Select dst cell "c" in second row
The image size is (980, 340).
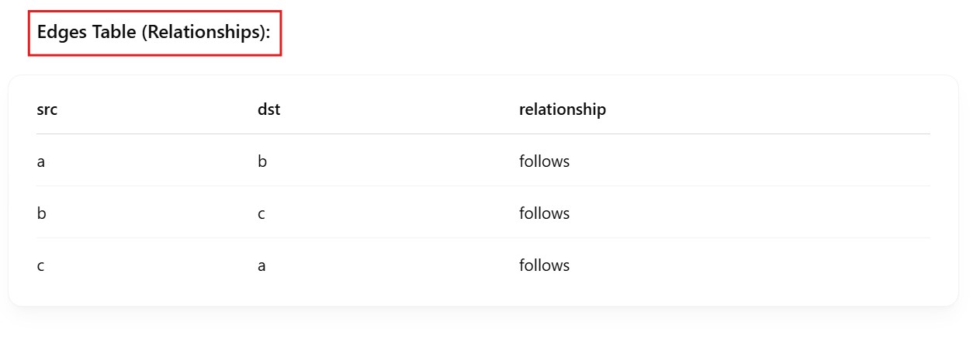[x=261, y=213]
